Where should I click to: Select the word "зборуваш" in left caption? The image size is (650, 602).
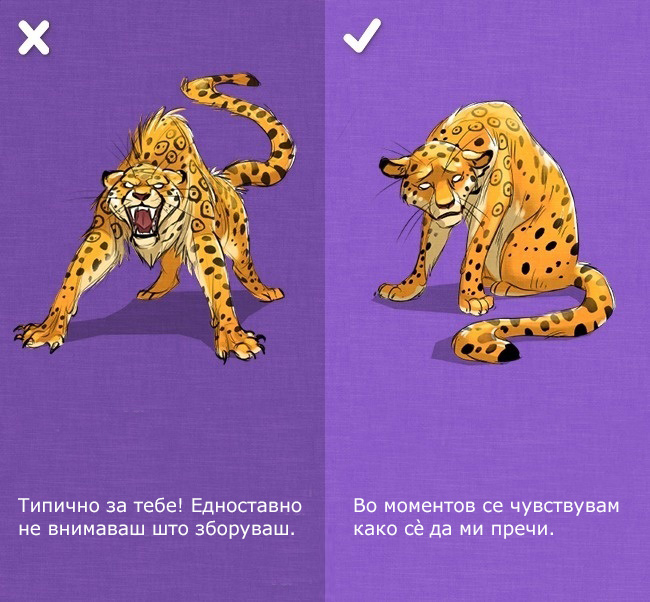(x=240, y=529)
